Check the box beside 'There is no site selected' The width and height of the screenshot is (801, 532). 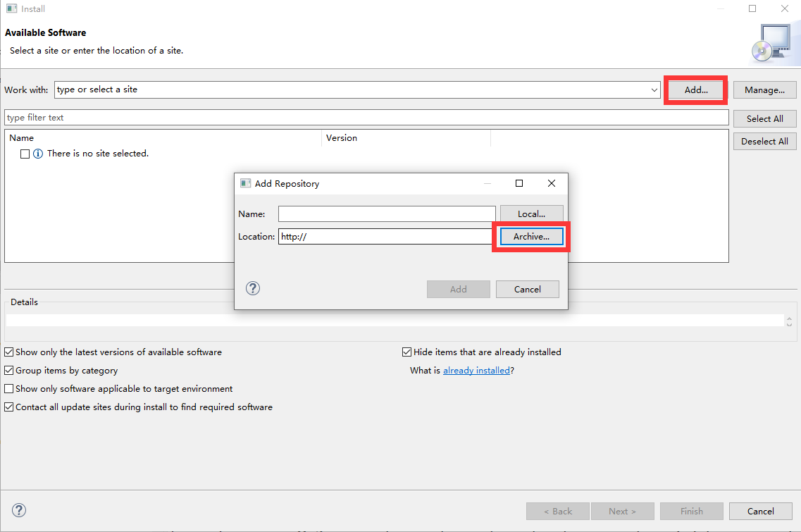(x=25, y=154)
